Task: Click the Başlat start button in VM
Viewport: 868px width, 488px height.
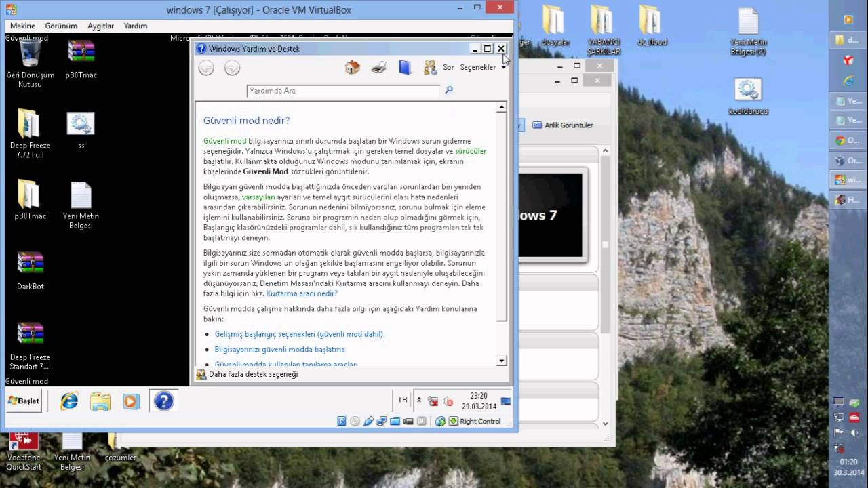Action: (x=24, y=401)
